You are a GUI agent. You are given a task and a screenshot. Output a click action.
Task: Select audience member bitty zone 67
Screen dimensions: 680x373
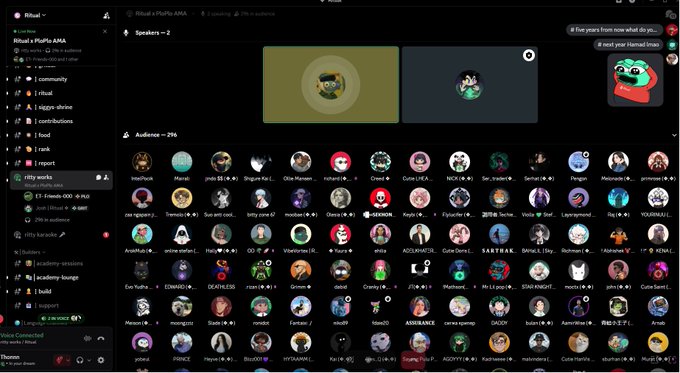pyautogui.click(x=261, y=203)
